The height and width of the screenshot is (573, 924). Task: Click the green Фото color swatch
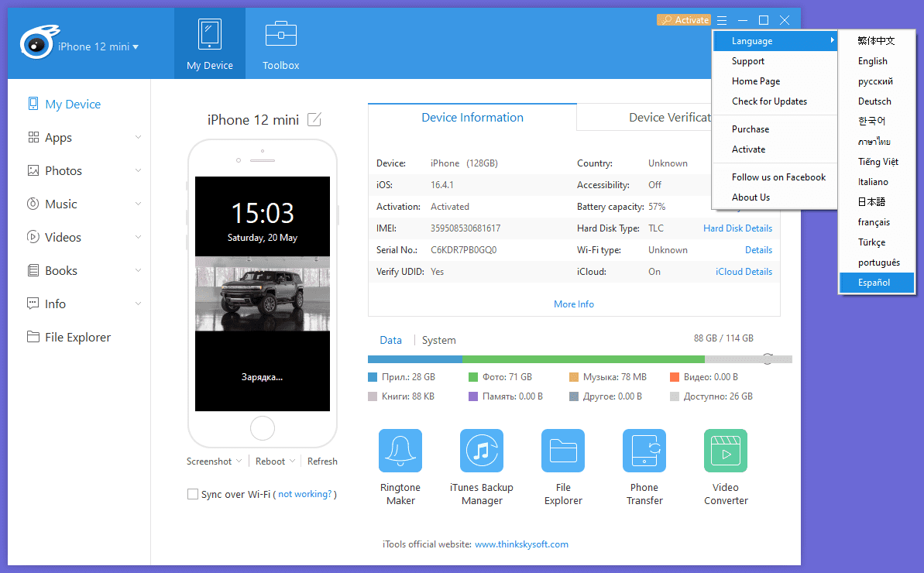point(472,377)
